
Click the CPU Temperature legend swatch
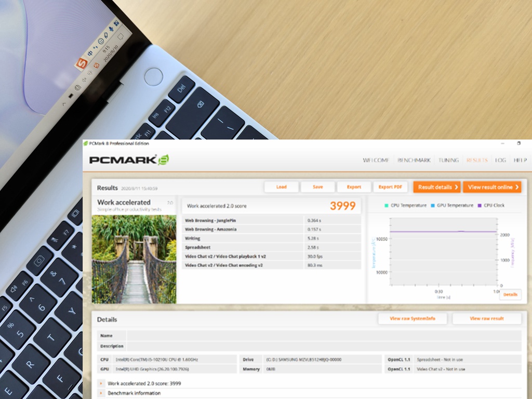(x=387, y=206)
